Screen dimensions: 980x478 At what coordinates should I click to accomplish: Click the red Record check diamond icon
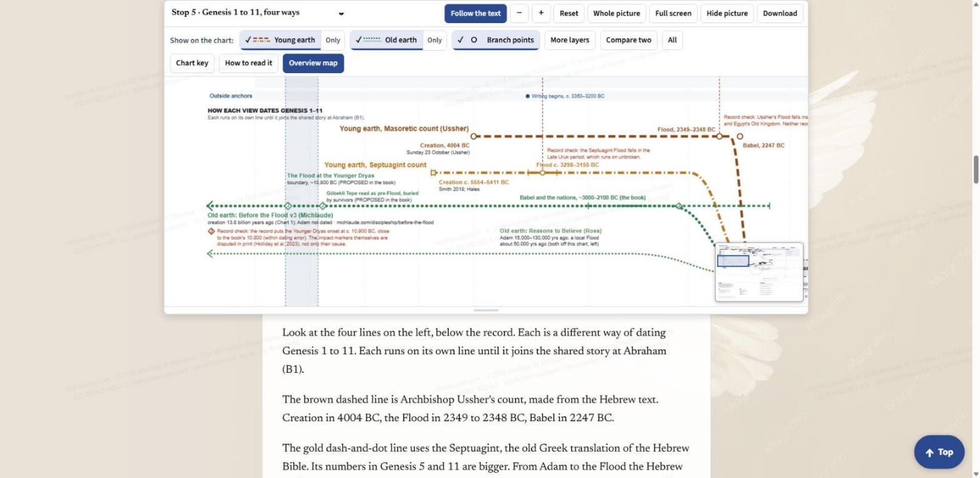point(211,231)
